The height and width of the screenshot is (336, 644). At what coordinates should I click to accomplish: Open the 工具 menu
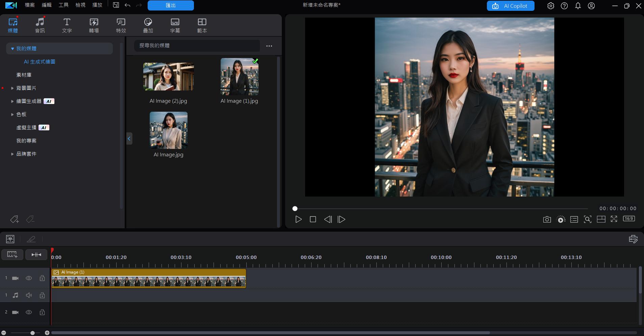(x=64, y=5)
